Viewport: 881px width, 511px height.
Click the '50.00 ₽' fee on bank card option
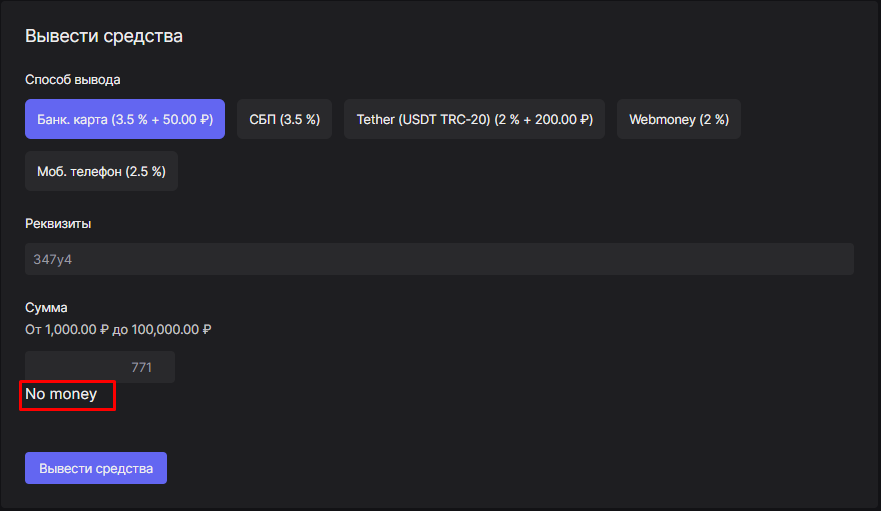(187, 120)
